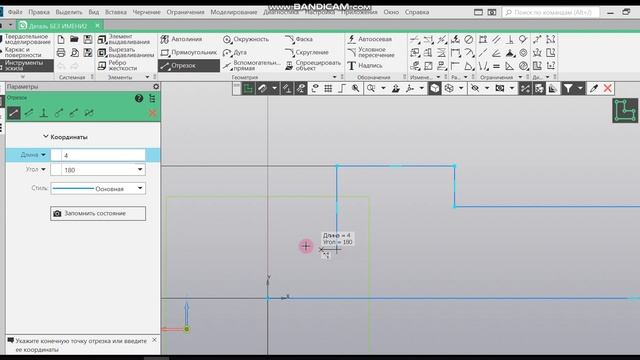Click the save document icon
Image resolution: width=640 pixels, height=360 pixels.
(x=88, y=40)
